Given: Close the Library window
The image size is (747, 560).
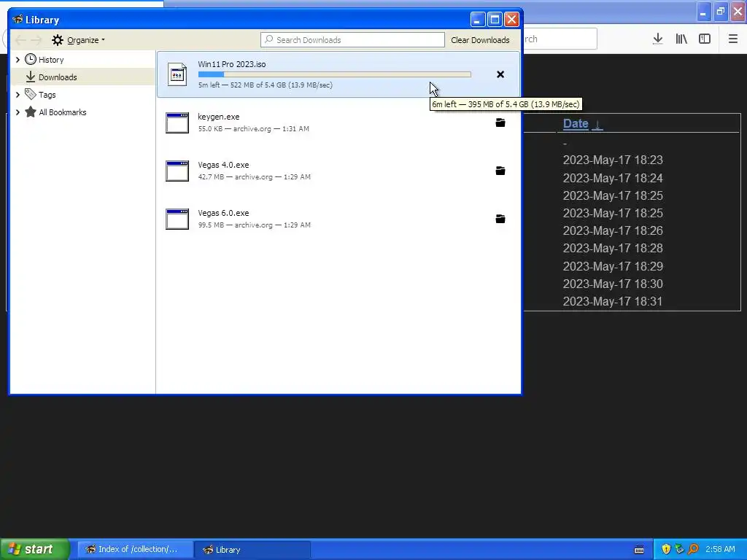Looking at the screenshot, I should [x=511, y=20].
